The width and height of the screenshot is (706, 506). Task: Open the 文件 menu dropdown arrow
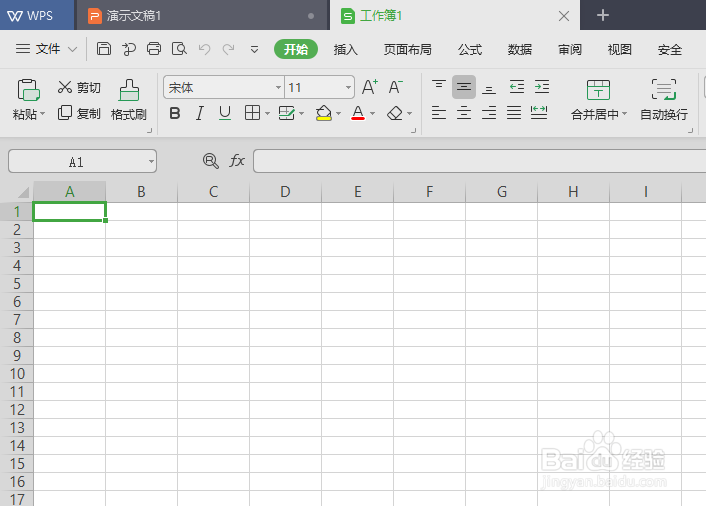pyautogui.click(x=72, y=49)
